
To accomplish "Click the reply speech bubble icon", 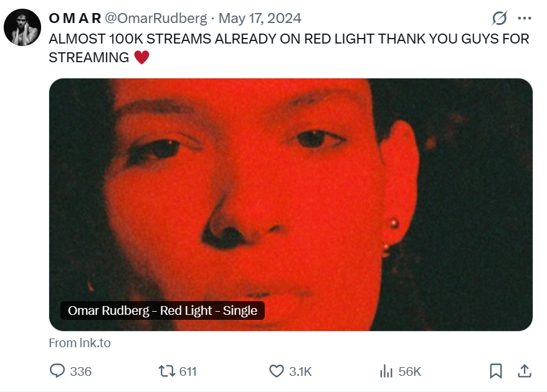I will [x=57, y=371].
